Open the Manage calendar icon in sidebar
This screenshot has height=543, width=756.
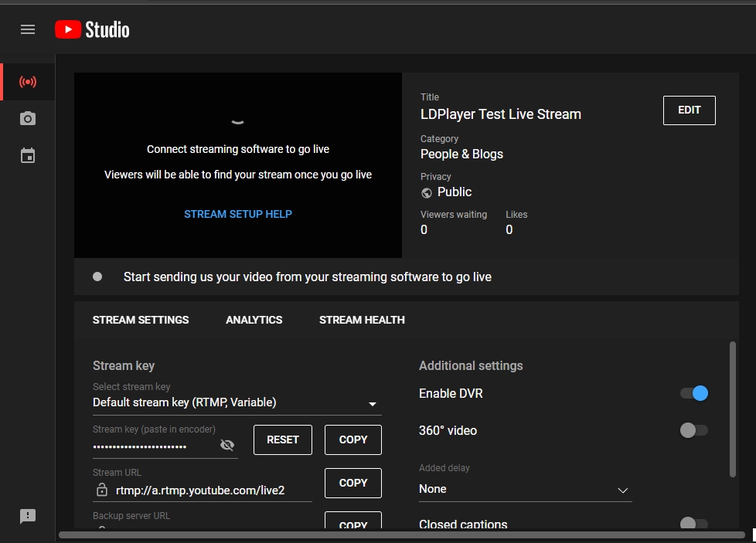tap(28, 155)
